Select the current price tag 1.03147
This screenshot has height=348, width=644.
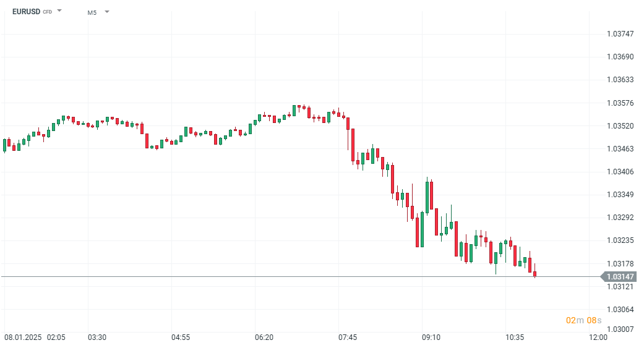tap(620, 276)
